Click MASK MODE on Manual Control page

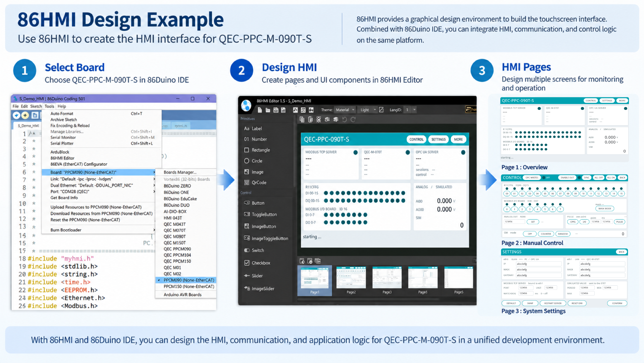click(604, 208)
